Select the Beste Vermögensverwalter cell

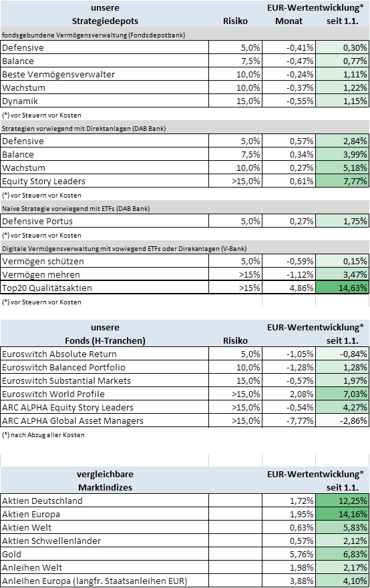[104, 74]
